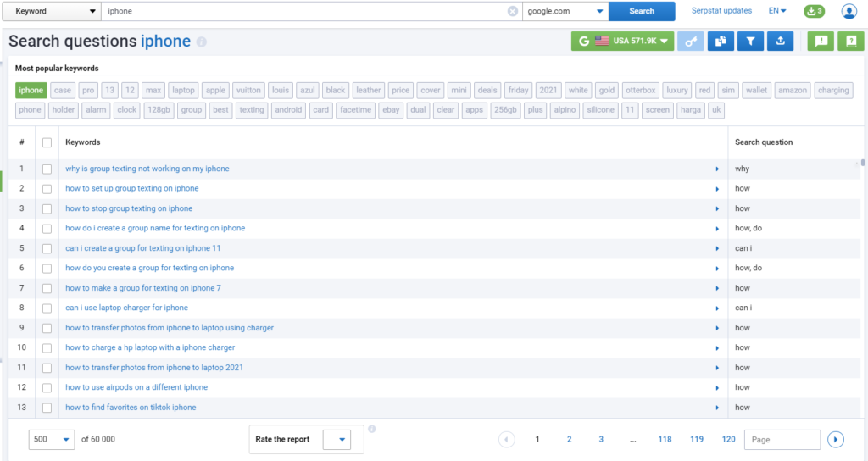Expand row arrow for 'how to stop group texting'
Screen dimensions: 868x461
pyautogui.click(x=717, y=209)
